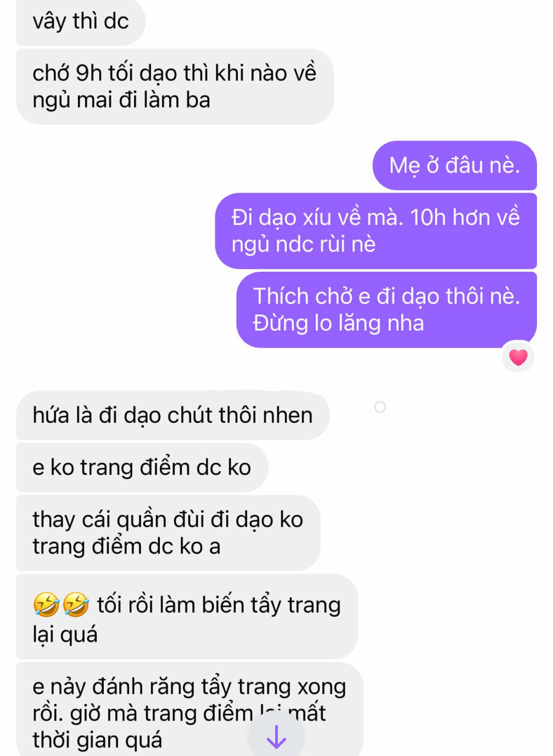Tap the heart reaction on purple message
This screenshot has height=756, width=553.
coord(518,357)
